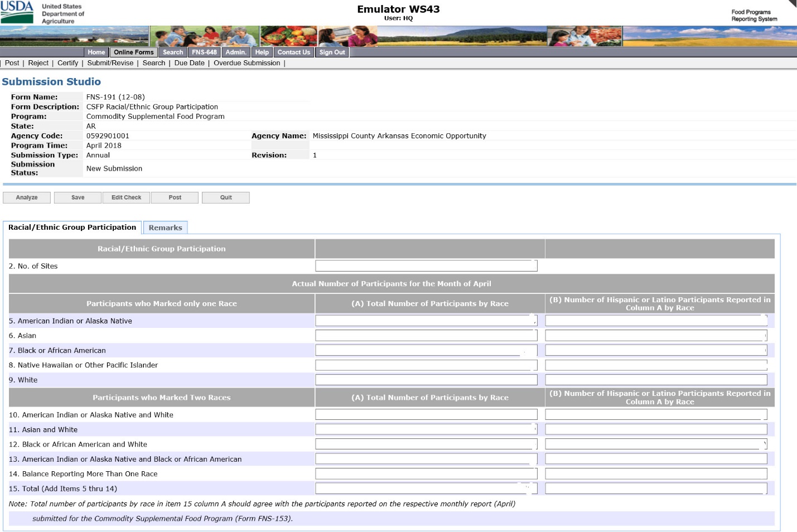797x532 pixels.
Task: Click the Certify link
Action: coord(67,63)
